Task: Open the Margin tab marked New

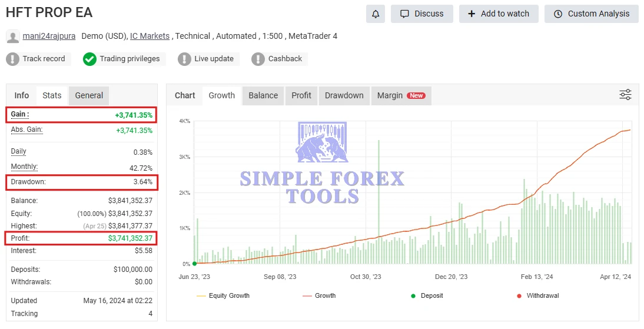Action: point(400,95)
